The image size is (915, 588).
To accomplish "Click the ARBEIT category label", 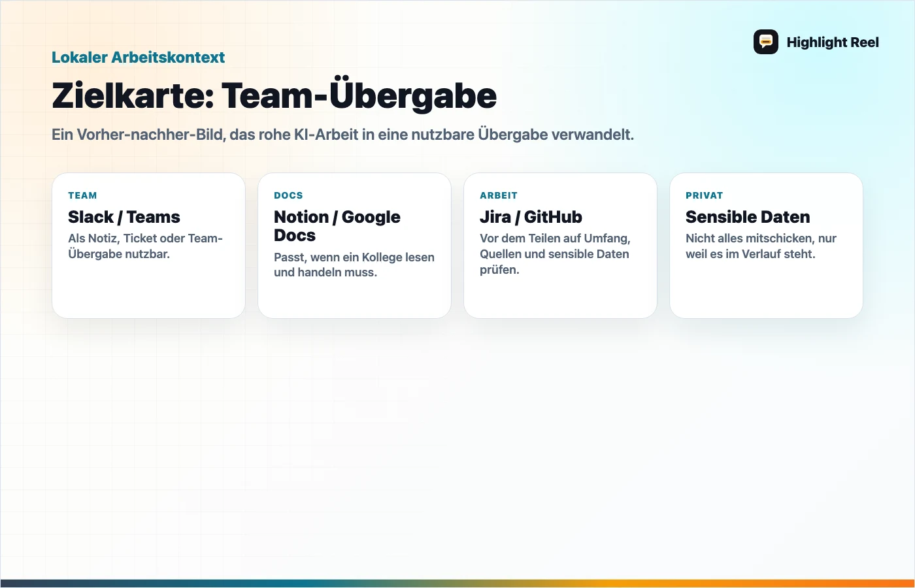I will tap(499, 195).
